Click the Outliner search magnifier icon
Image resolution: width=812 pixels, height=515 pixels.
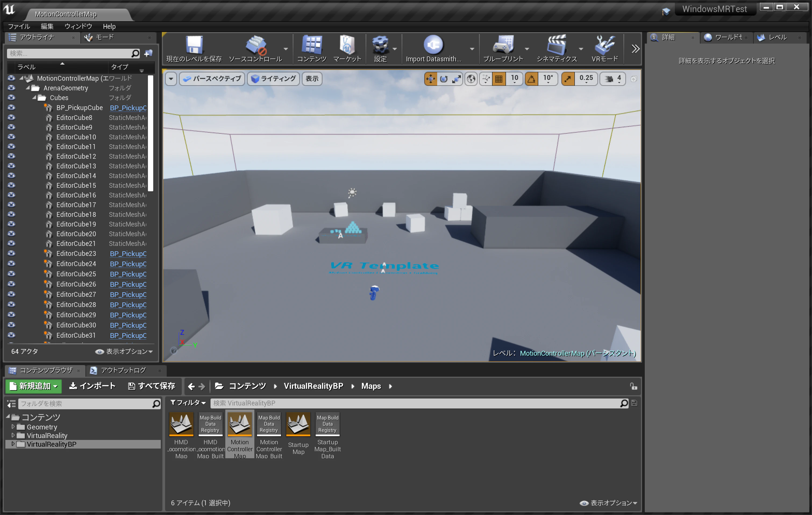[135, 53]
